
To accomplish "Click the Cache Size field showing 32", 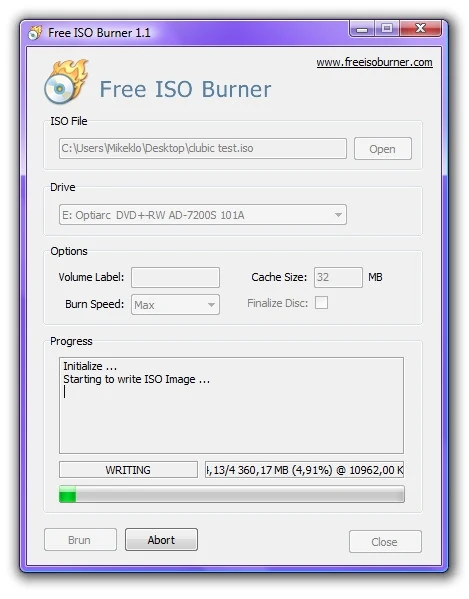I will click(x=338, y=277).
